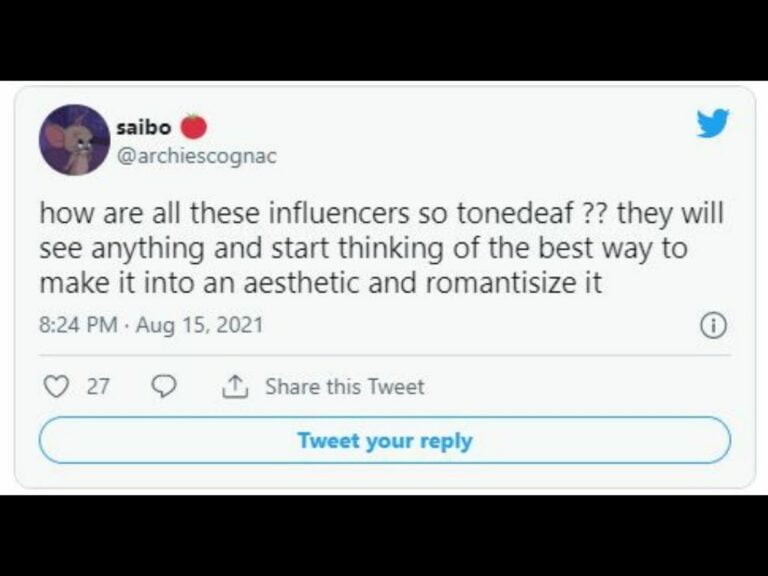Click the Aug 15, 2021 date

coord(199,326)
